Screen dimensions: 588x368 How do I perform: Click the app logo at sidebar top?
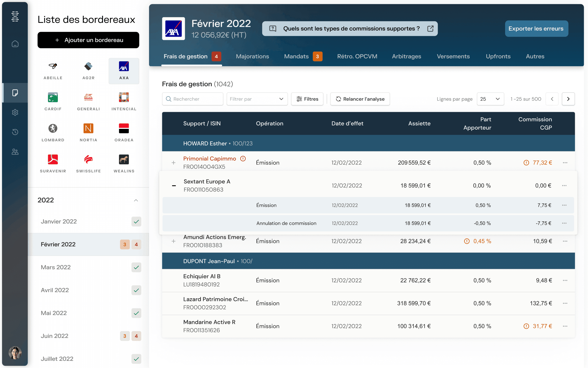tap(15, 17)
